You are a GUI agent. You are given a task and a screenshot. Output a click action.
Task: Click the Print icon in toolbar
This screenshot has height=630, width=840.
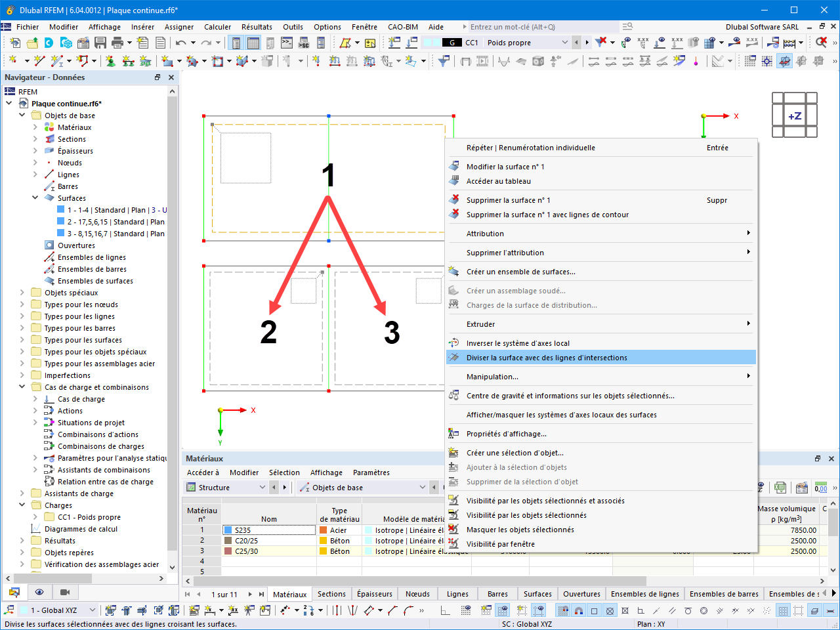coord(117,43)
